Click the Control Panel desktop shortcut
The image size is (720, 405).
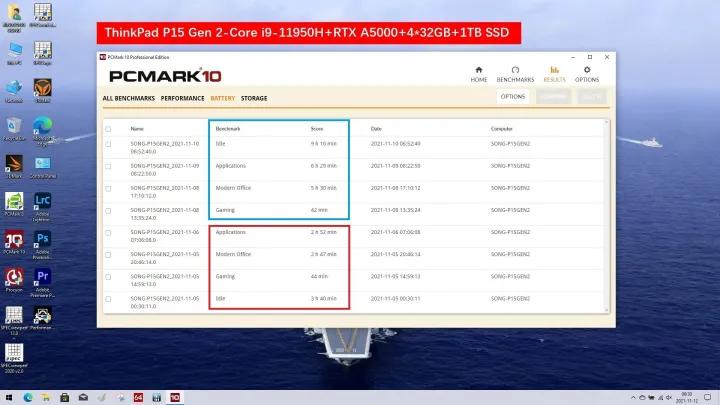tap(43, 167)
